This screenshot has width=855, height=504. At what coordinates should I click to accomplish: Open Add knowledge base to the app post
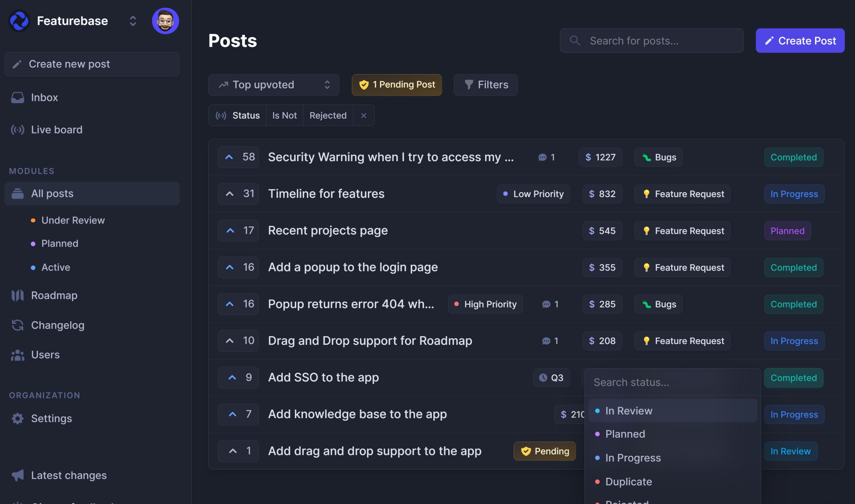[x=357, y=414]
